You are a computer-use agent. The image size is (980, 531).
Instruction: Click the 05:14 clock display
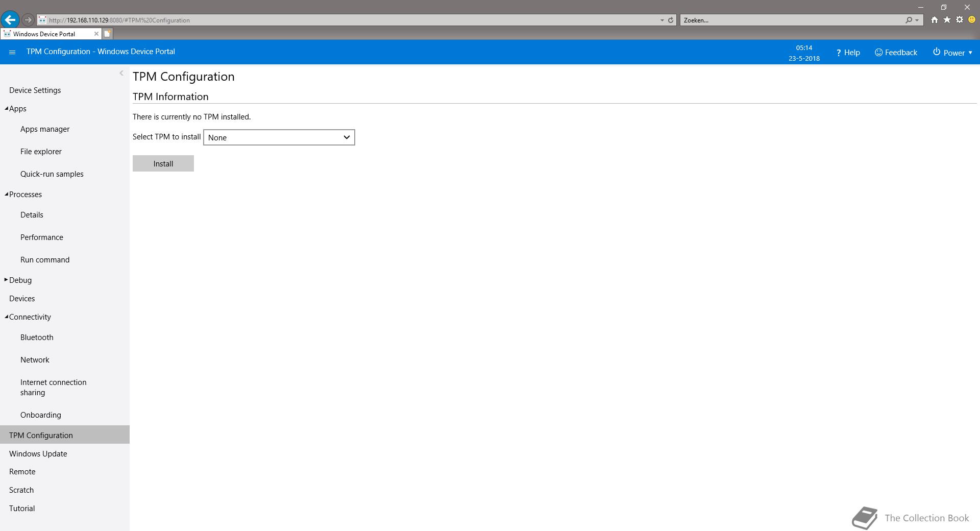(x=804, y=47)
